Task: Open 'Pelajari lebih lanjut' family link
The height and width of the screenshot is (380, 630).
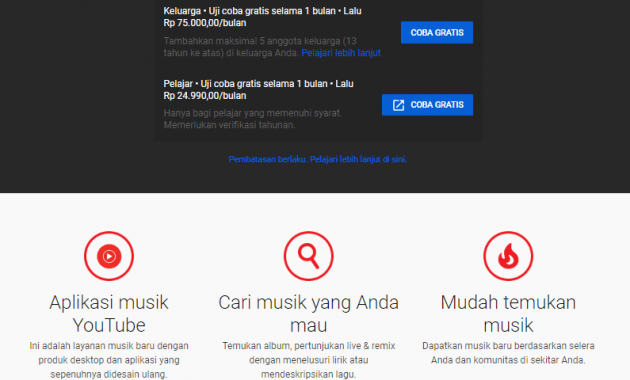Action: click(x=341, y=53)
